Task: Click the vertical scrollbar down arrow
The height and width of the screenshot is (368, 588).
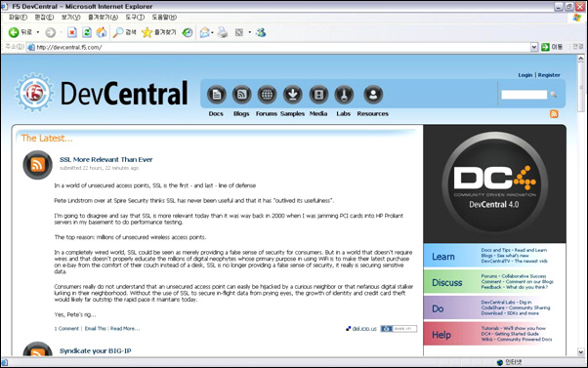Action: coord(580,351)
